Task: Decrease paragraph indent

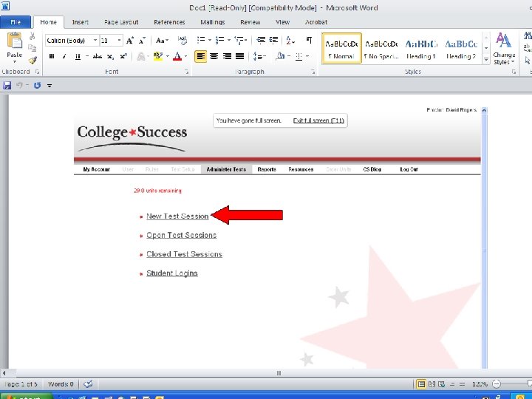Action: click(x=261, y=41)
